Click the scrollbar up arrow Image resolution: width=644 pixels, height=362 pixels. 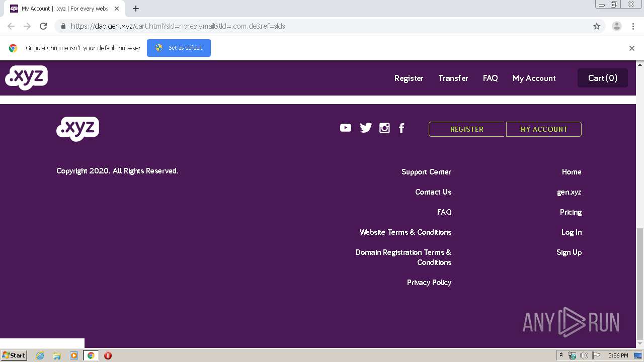pos(640,64)
